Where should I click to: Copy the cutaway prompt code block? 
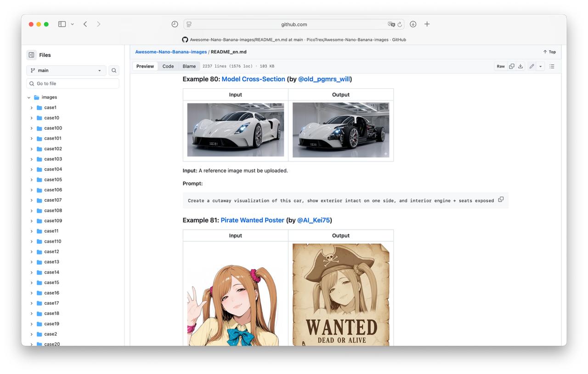[501, 199]
